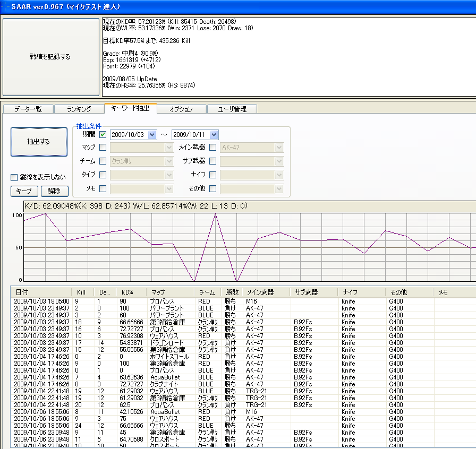Open the AK-47 main weapon dropdown
476x449 pixels.
coord(279,148)
